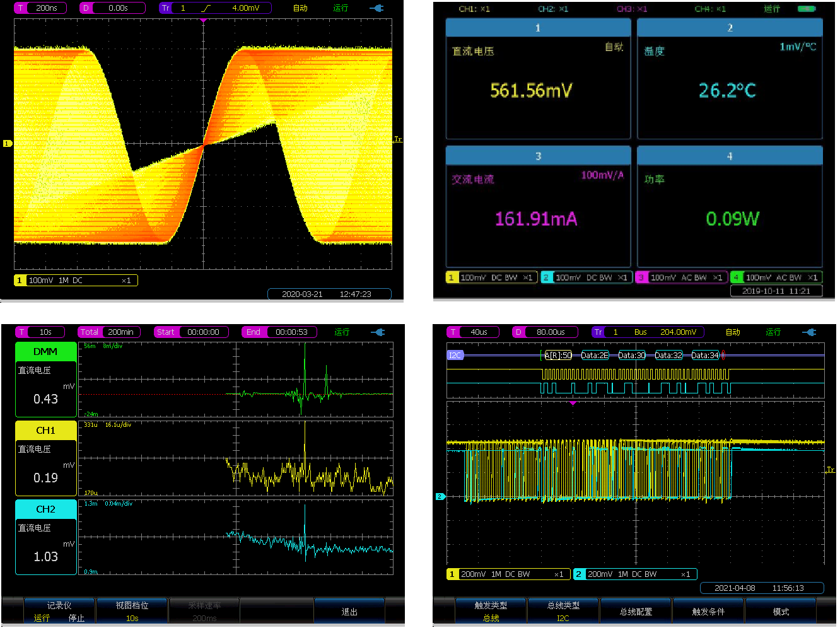Click yellow channel 1 ground marker on persistence waveform
This screenshot has width=840, height=628.
click(8, 144)
